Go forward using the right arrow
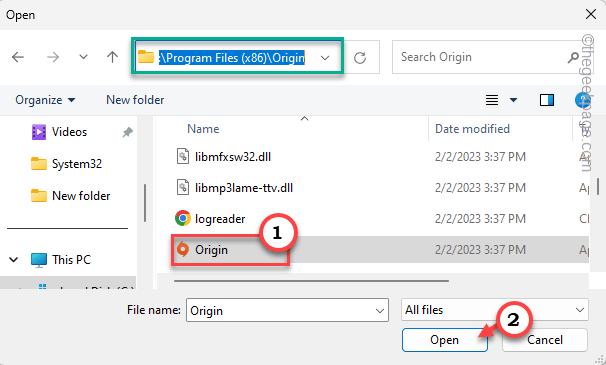 pos(53,57)
